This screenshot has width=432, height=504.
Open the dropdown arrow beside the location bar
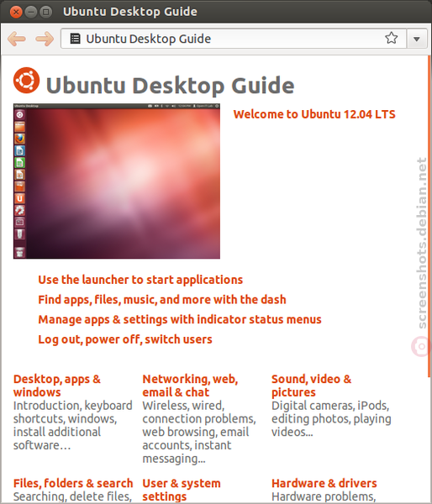[417, 39]
